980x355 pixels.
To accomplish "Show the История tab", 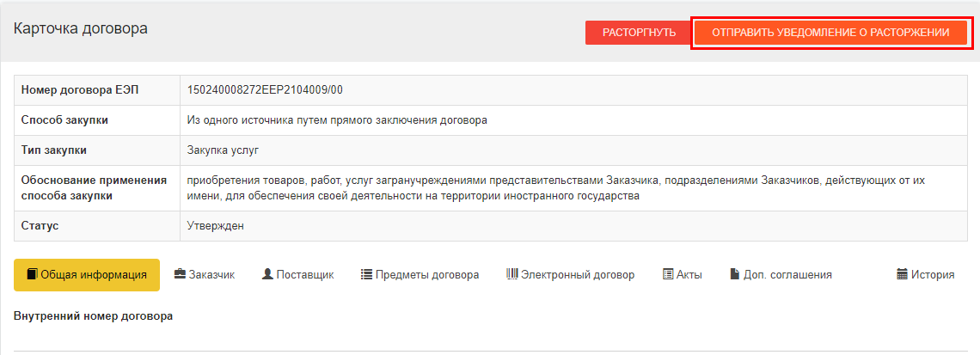I will coord(925,275).
